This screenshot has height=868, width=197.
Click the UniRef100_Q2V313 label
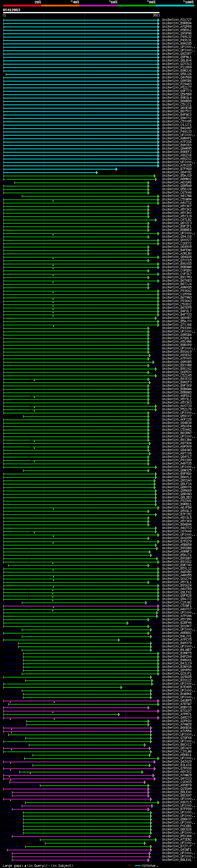[x=177, y=64]
